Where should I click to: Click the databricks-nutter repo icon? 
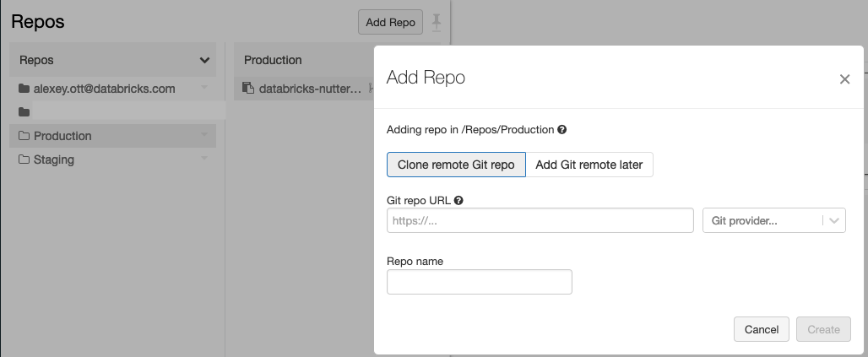click(248, 88)
